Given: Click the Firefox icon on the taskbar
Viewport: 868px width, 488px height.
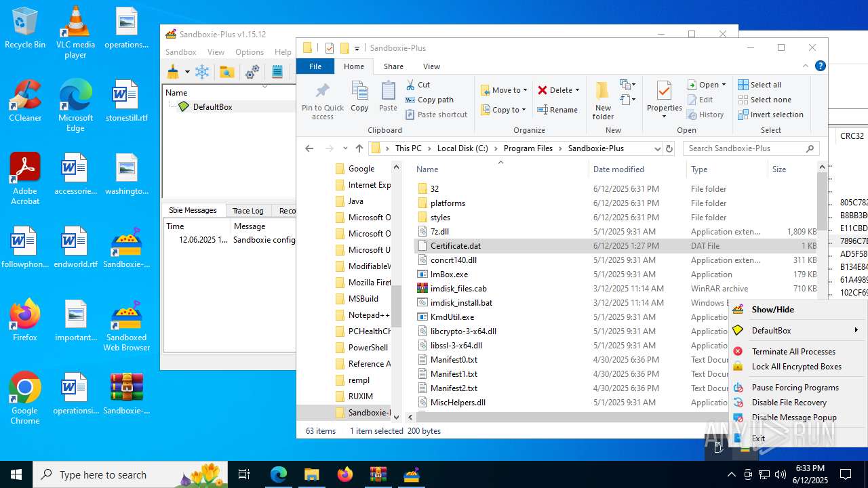Looking at the screenshot, I should tap(344, 474).
